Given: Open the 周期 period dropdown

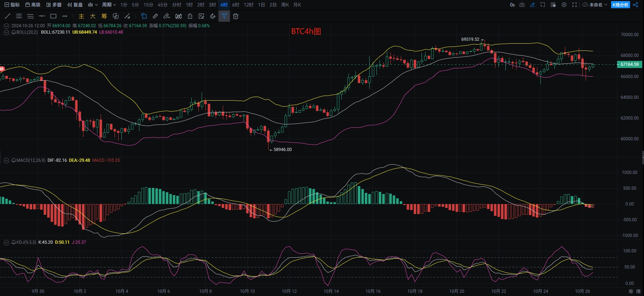Looking at the screenshot, I should [109, 5].
